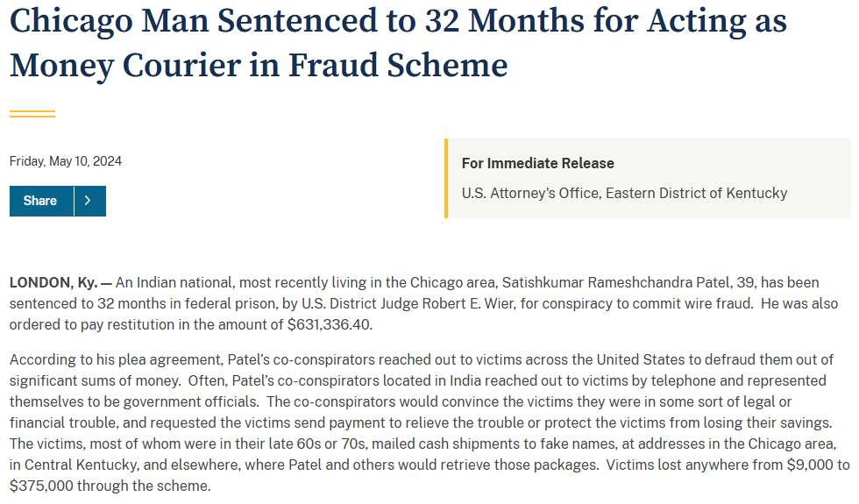Screen dimensions: 859x504
Task: Click the yellow vertical bar beside release box
Action: (x=446, y=179)
